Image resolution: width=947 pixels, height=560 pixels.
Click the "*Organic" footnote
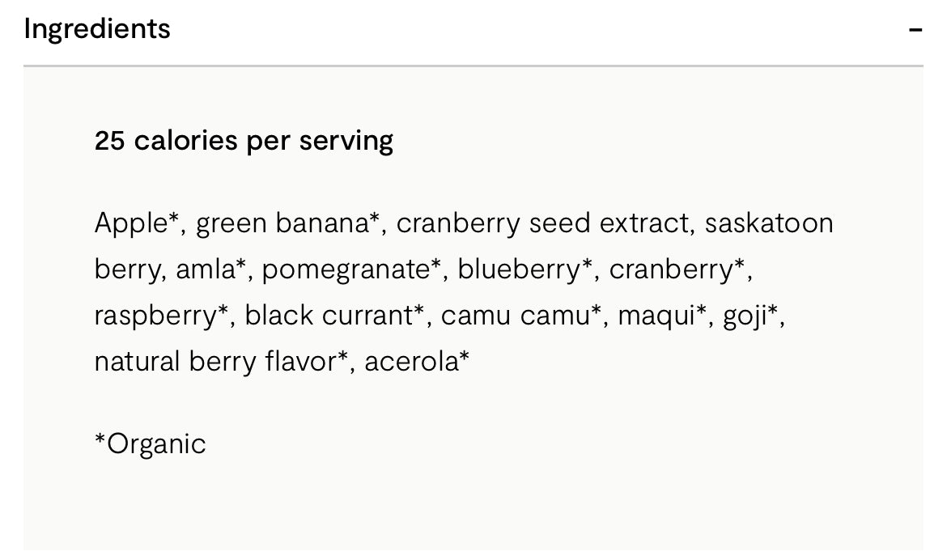tap(151, 443)
